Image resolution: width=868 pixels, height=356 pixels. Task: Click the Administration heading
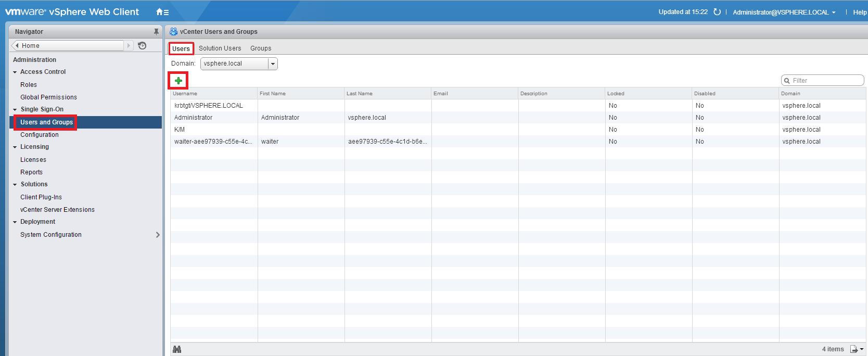(x=34, y=60)
